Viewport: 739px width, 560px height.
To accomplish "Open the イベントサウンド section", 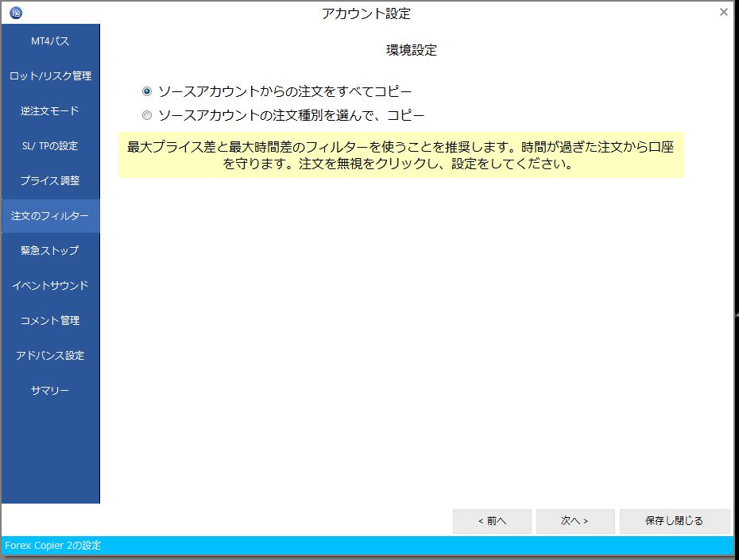I will pos(50,285).
